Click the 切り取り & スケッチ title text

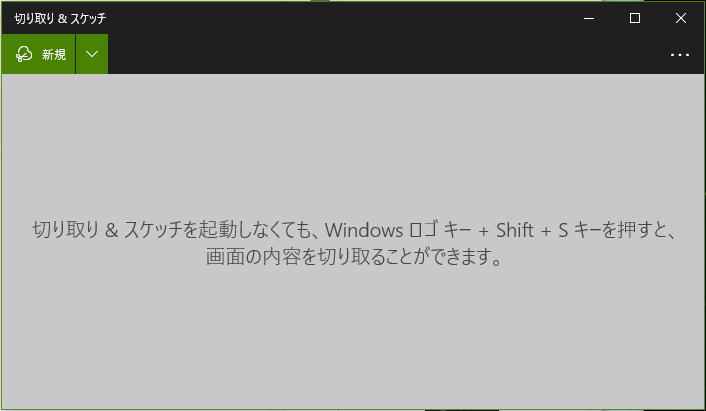click(60, 18)
